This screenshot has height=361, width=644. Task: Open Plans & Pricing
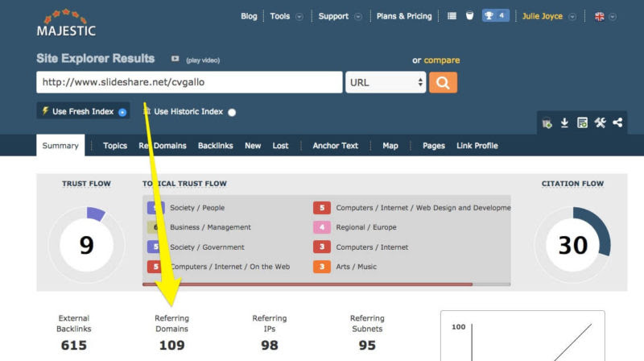tap(404, 16)
